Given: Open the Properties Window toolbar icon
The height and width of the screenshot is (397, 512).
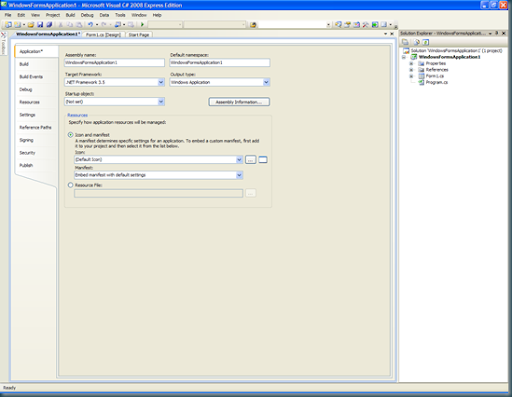Looking at the screenshot, I should click(x=347, y=24).
